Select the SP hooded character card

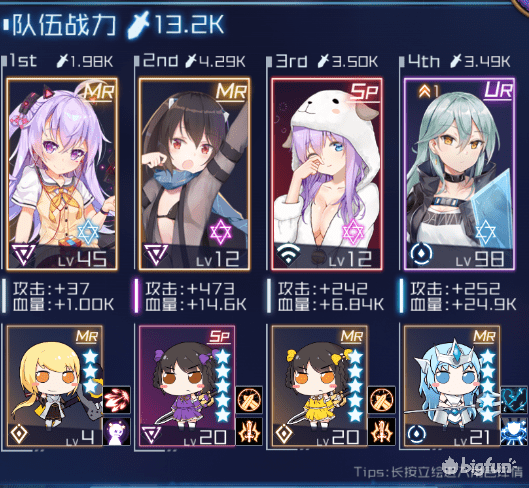click(x=327, y=174)
